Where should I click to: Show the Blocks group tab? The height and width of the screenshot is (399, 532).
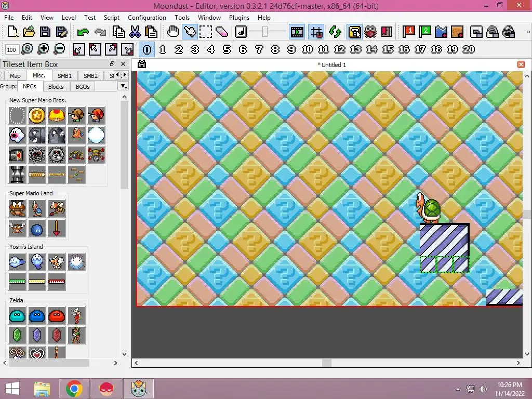56,87
